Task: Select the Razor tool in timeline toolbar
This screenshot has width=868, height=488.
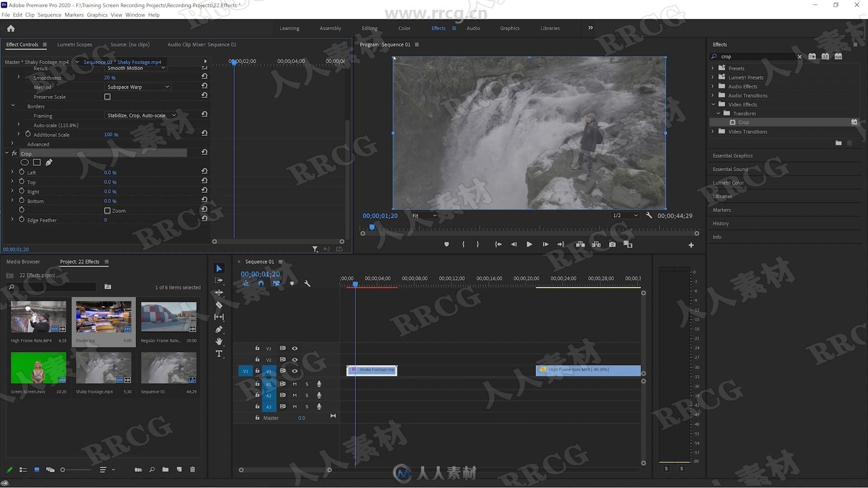Action: click(x=219, y=305)
